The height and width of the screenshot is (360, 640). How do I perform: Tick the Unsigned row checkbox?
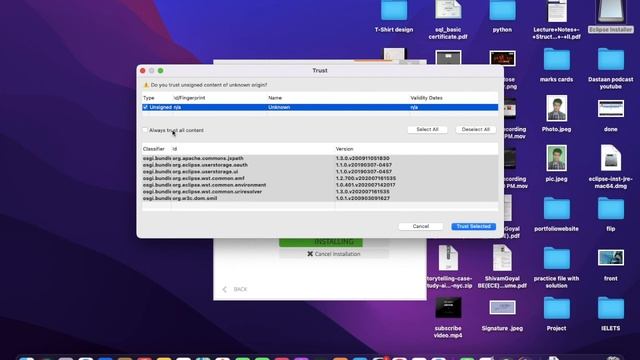click(x=145, y=107)
